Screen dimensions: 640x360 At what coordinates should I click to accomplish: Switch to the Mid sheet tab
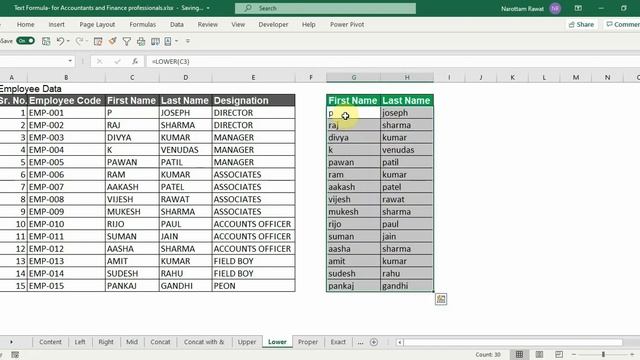(132, 342)
